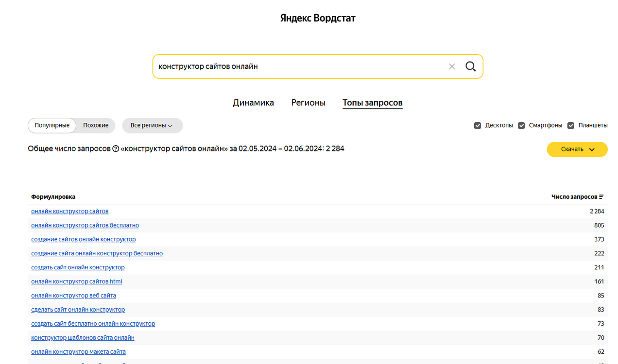Click the magnifying glass search icon
The height and width of the screenshot is (364, 618).
tap(470, 66)
